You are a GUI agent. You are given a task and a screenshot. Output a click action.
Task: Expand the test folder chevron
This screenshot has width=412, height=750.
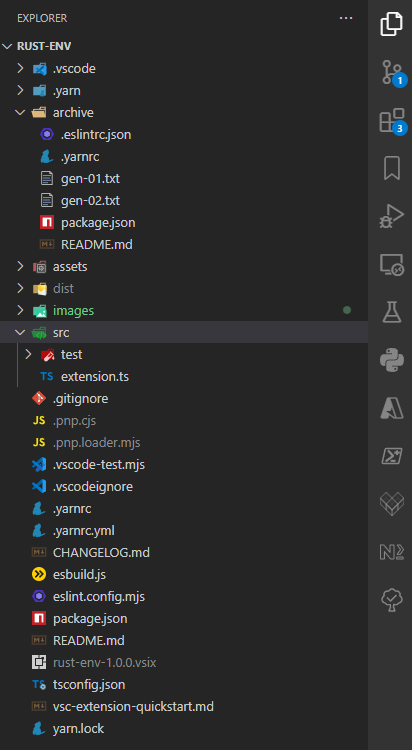pos(28,354)
